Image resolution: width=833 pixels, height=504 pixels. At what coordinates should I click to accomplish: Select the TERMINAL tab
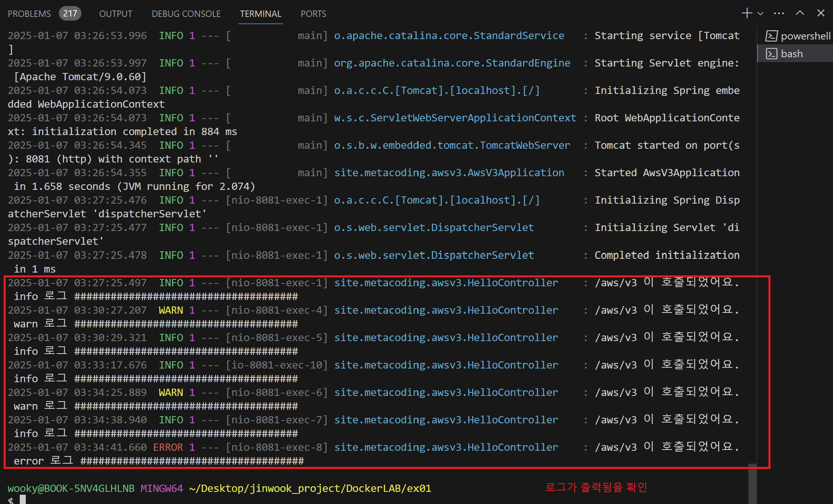coord(260,14)
